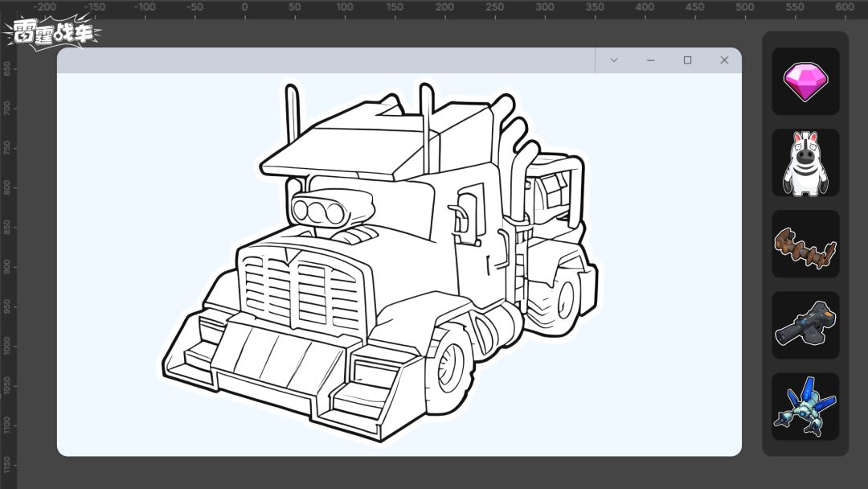Click the 0 mark on horizontal ruler
This screenshot has height=489, width=868.
coord(245,8)
